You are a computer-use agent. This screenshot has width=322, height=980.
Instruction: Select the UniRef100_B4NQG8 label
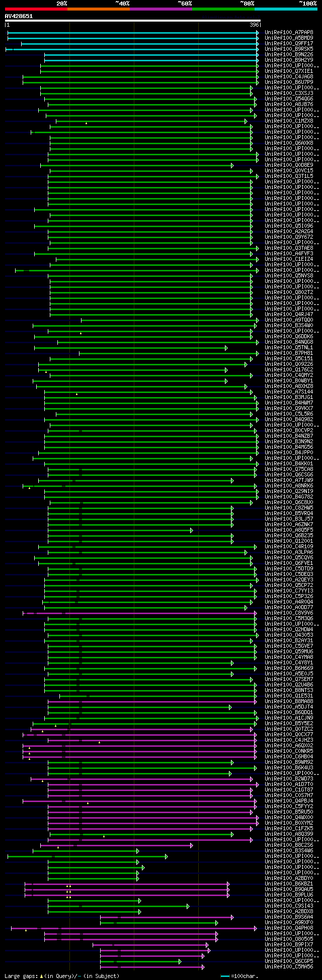[289, 342]
